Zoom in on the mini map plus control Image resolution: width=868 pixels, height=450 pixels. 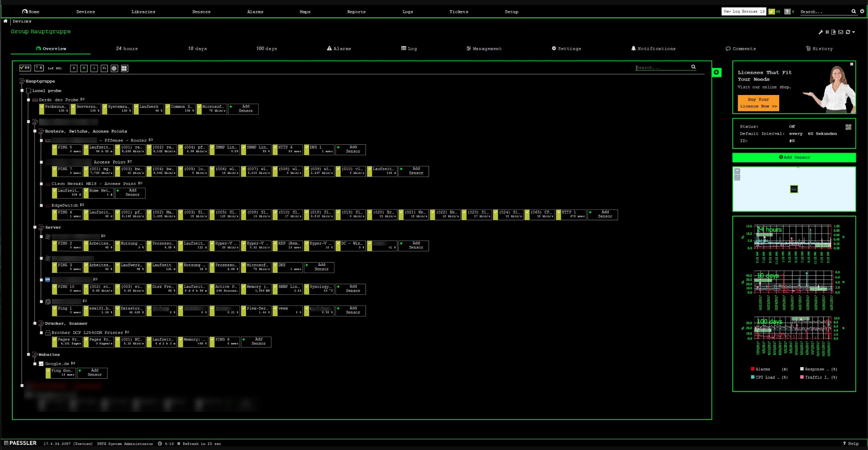tap(737, 170)
